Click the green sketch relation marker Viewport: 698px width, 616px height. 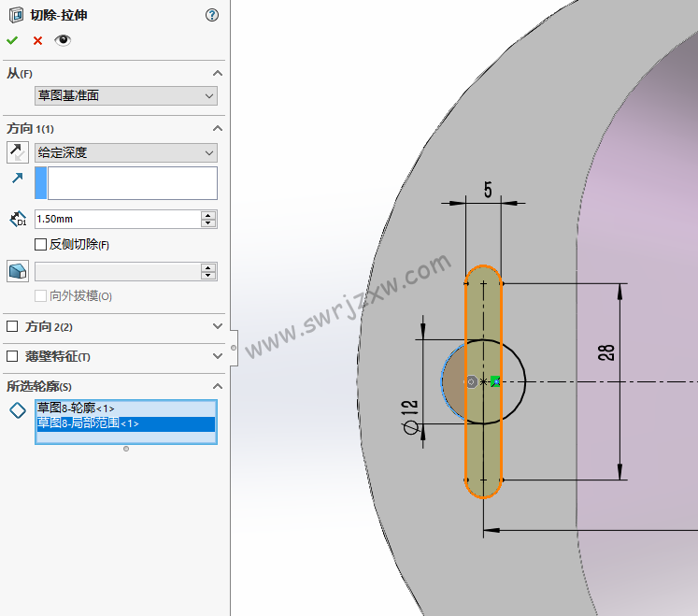pos(495,381)
